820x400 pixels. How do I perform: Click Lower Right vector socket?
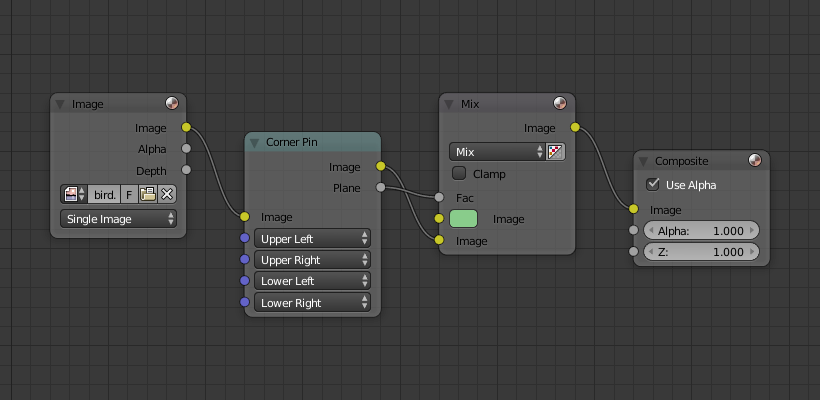pyautogui.click(x=245, y=302)
